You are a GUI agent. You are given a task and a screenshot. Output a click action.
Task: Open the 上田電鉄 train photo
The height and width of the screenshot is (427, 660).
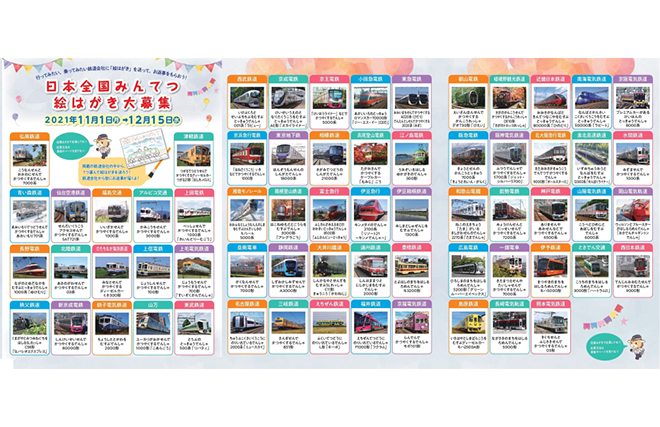(194, 211)
